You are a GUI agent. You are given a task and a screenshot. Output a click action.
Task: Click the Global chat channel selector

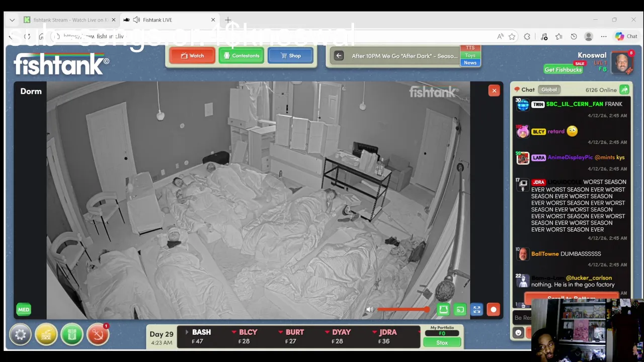549,89
